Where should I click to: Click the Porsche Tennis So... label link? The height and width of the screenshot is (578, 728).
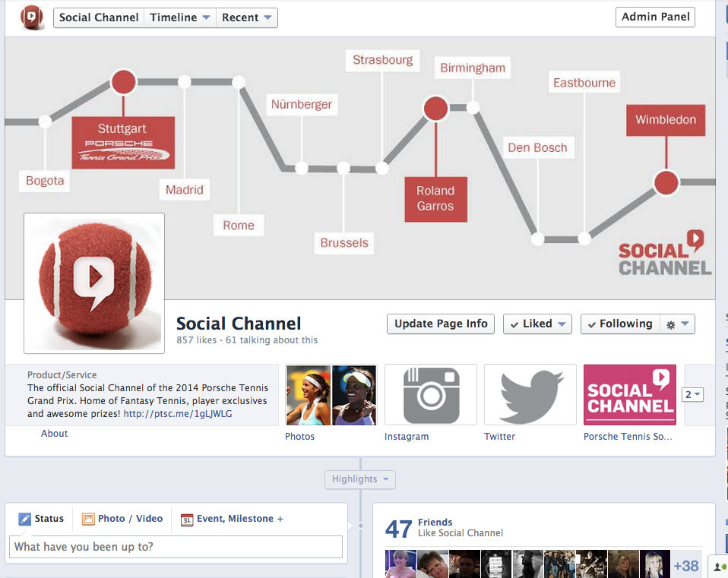point(628,437)
